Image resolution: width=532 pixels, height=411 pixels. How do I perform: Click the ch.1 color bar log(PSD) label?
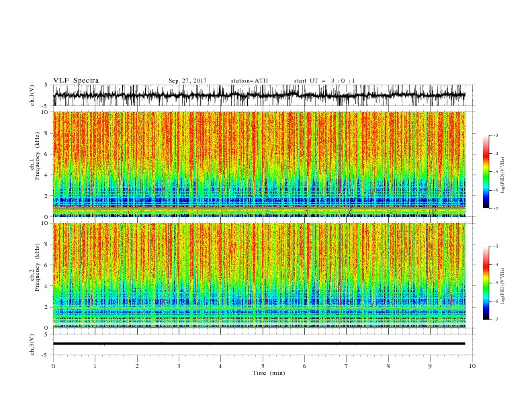pyautogui.click(x=503, y=175)
